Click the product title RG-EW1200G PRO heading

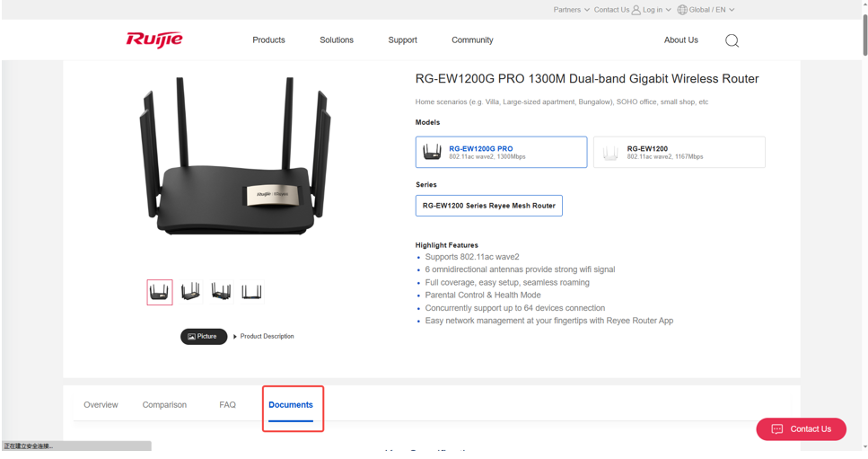[x=587, y=79]
